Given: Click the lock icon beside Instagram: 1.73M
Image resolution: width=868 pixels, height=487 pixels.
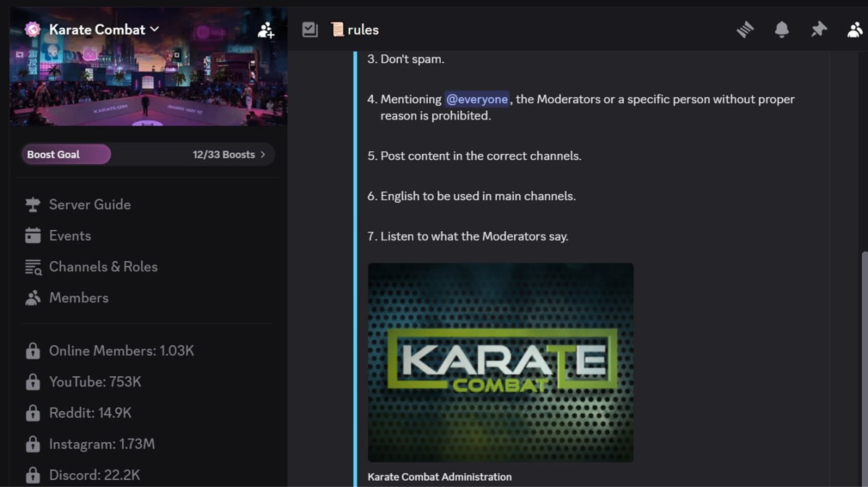Looking at the screenshot, I should tap(33, 444).
